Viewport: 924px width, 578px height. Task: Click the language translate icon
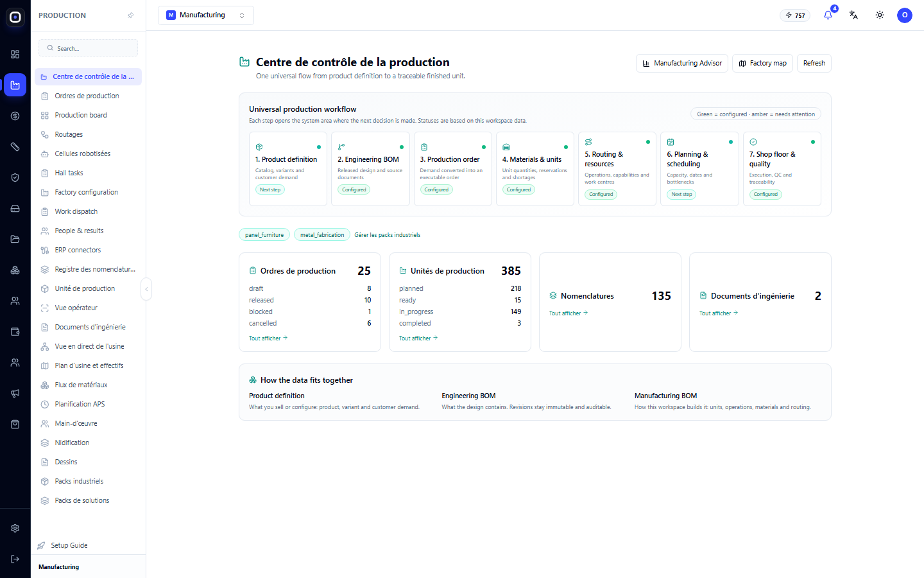(x=853, y=15)
